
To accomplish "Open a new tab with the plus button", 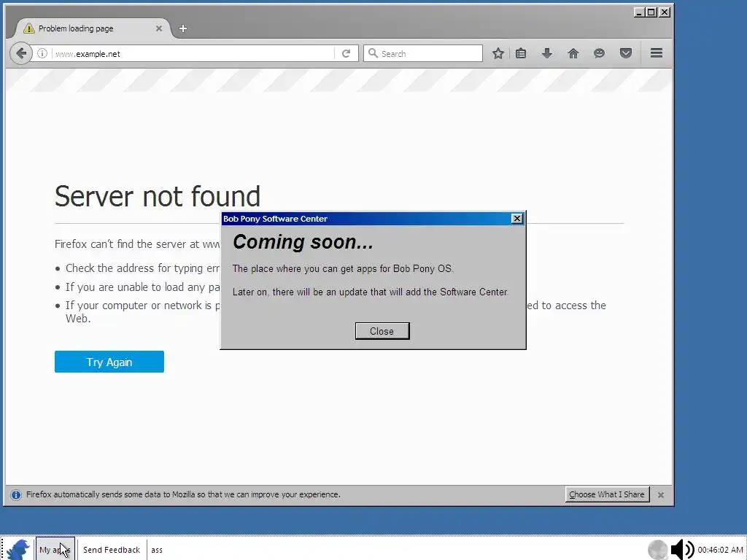I will (183, 28).
